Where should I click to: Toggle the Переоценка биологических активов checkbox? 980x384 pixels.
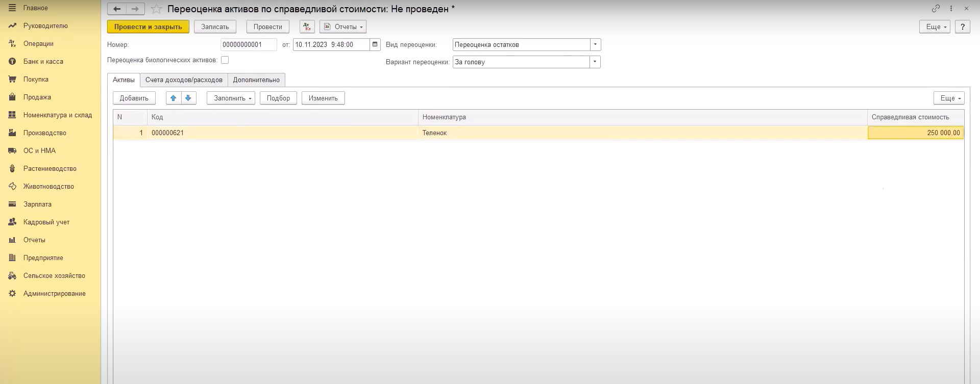click(x=225, y=60)
